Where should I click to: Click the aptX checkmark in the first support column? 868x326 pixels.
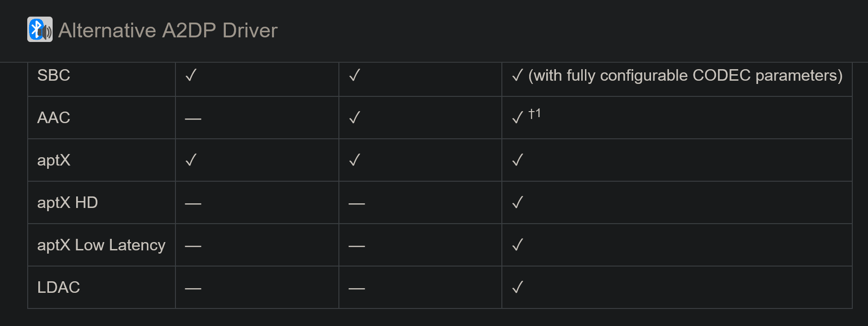(x=191, y=160)
